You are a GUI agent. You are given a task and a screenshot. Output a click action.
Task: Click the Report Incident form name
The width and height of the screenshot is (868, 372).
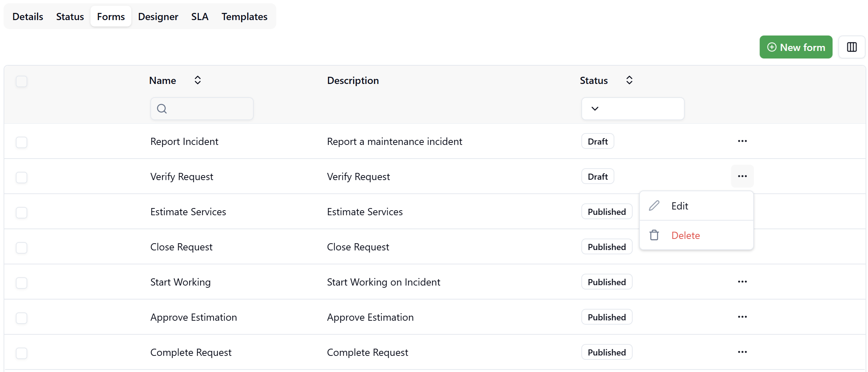[184, 141]
